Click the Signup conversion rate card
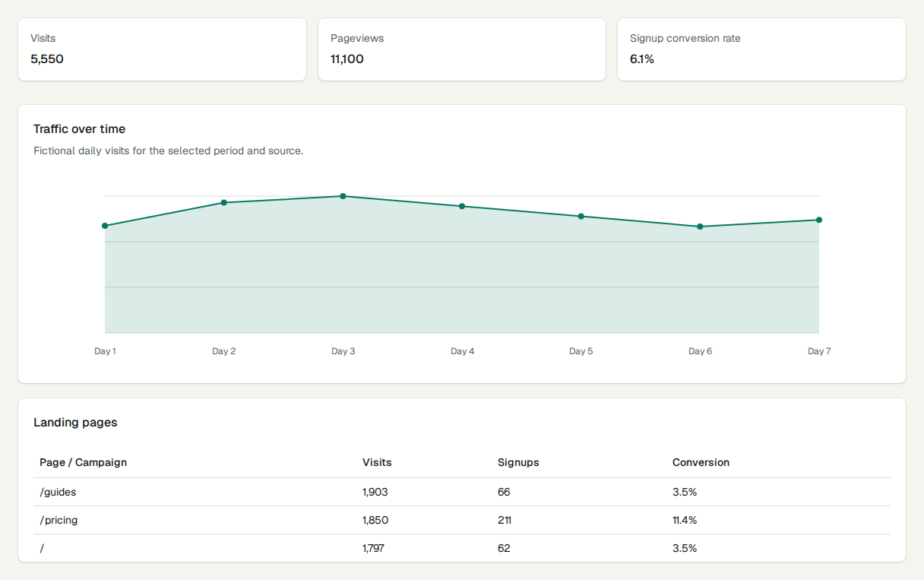The height and width of the screenshot is (580, 924). (761, 49)
